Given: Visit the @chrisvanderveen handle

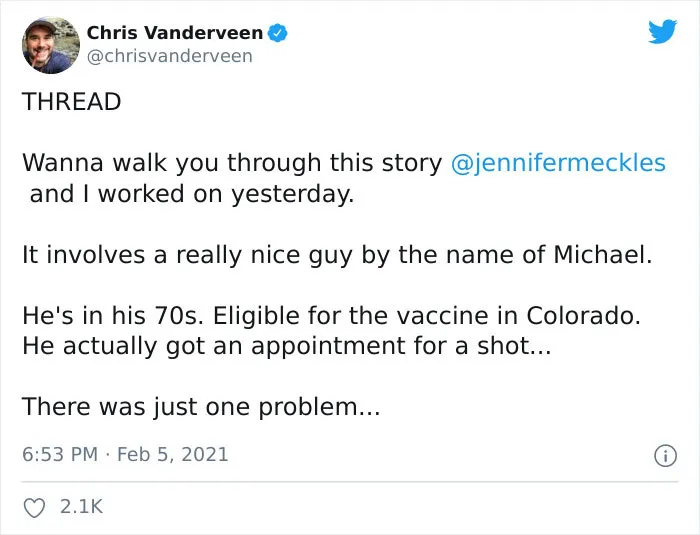Looking at the screenshot, I should coord(170,56).
